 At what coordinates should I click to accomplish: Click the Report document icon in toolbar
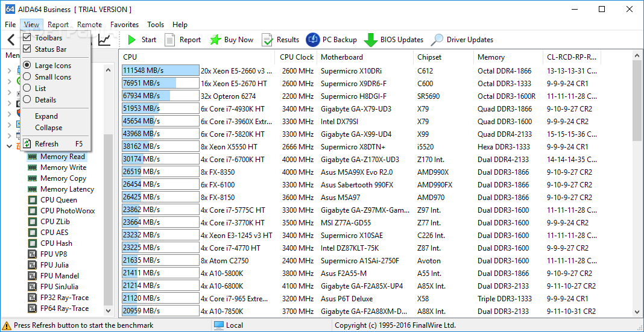169,40
